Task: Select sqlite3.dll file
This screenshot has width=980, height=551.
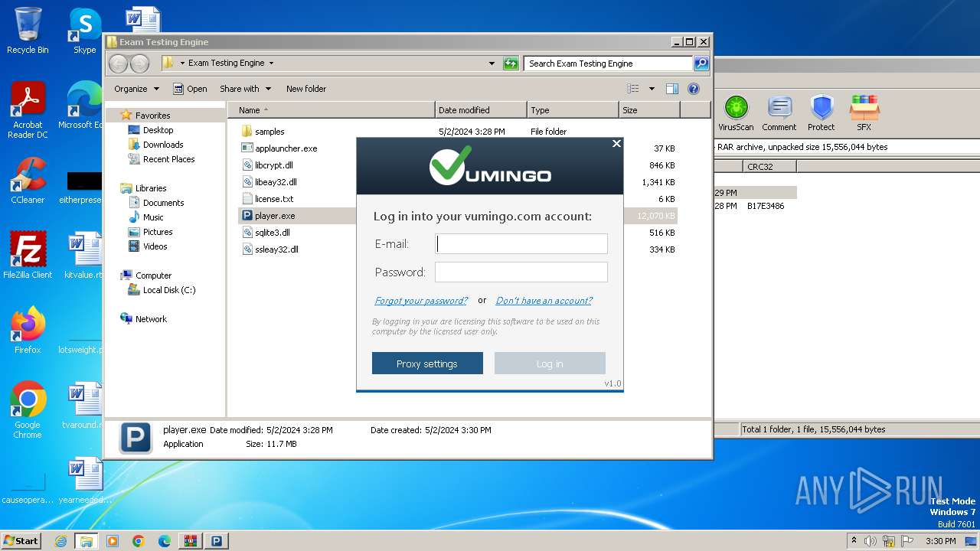Action: pyautogui.click(x=272, y=233)
